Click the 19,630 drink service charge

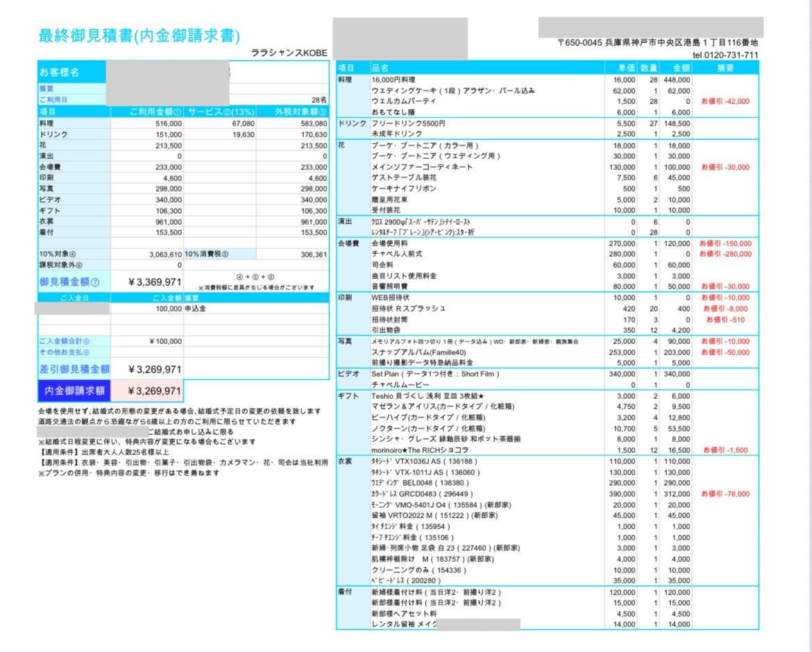(244, 135)
